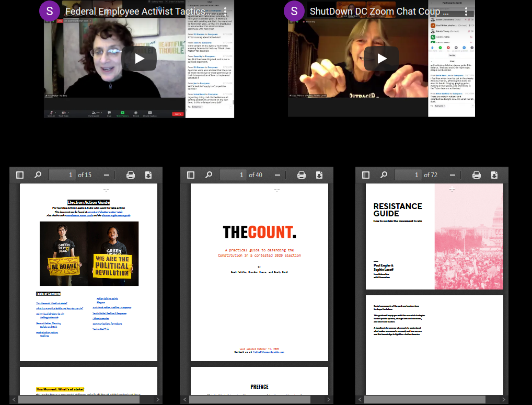Print the Resistance Guide PDF
Image resolution: width=532 pixels, height=405 pixels.
[477, 175]
